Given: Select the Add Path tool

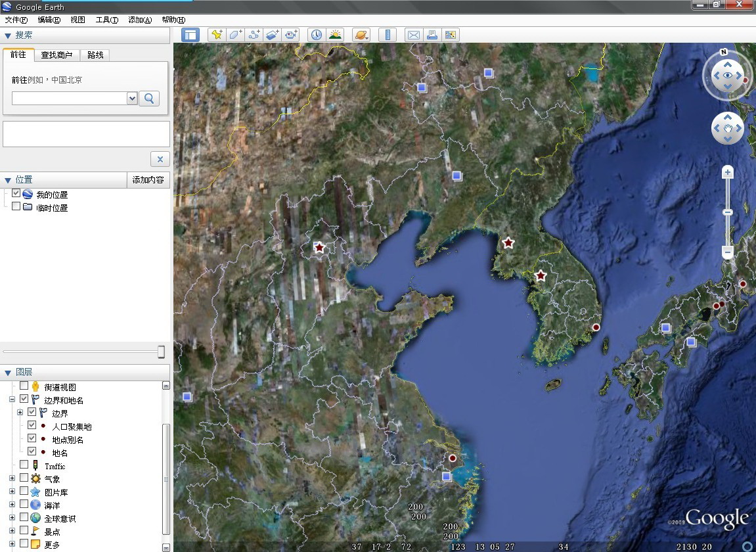Looking at the screenshot, I should tap(254, 34).
